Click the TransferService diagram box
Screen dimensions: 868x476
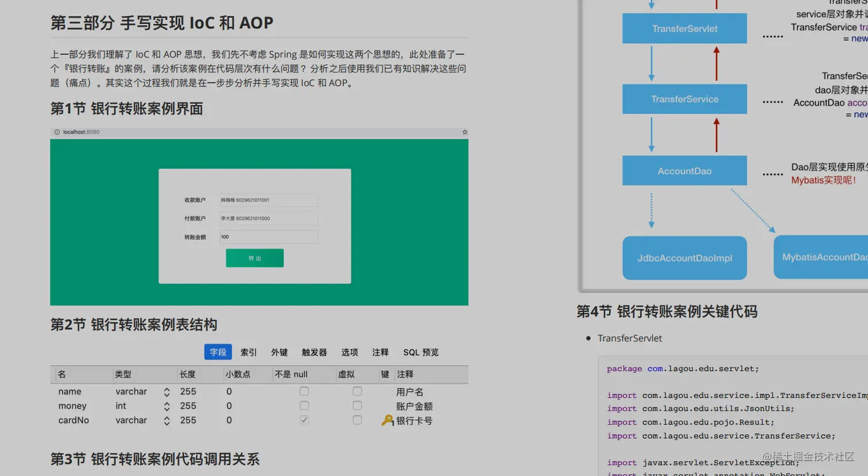point(684,99)
